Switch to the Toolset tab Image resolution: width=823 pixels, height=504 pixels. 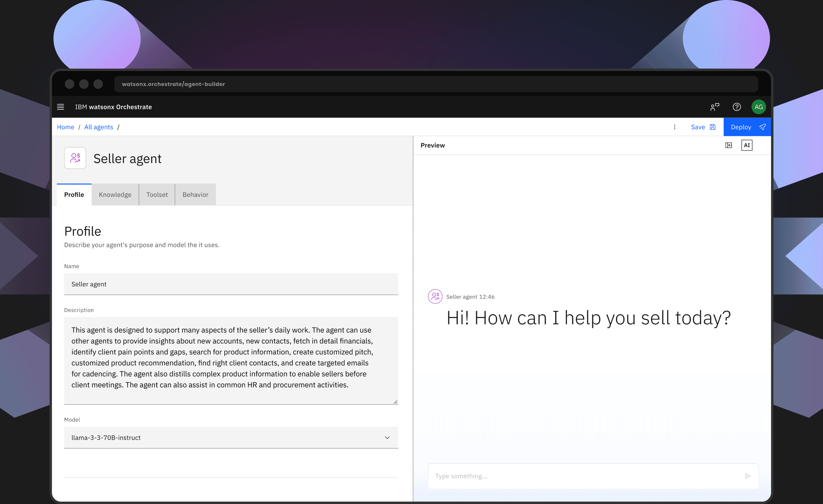pos(157,195)
